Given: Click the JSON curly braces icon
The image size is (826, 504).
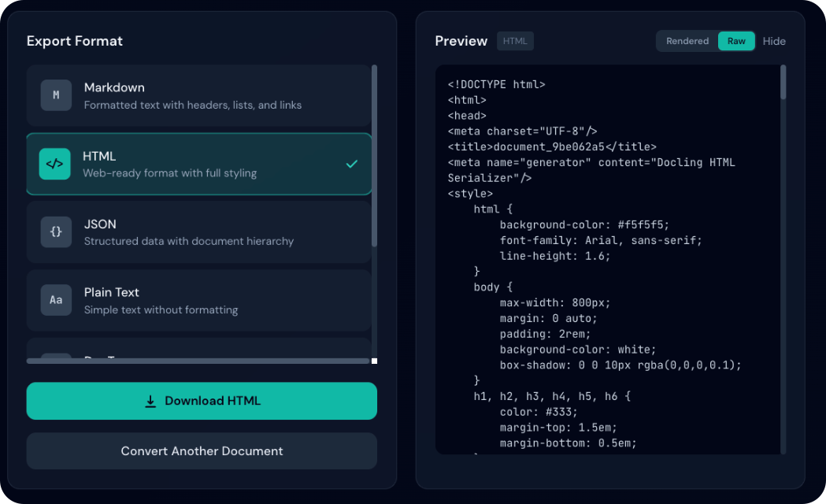Looking at the screenshot, I should [56, 232].
